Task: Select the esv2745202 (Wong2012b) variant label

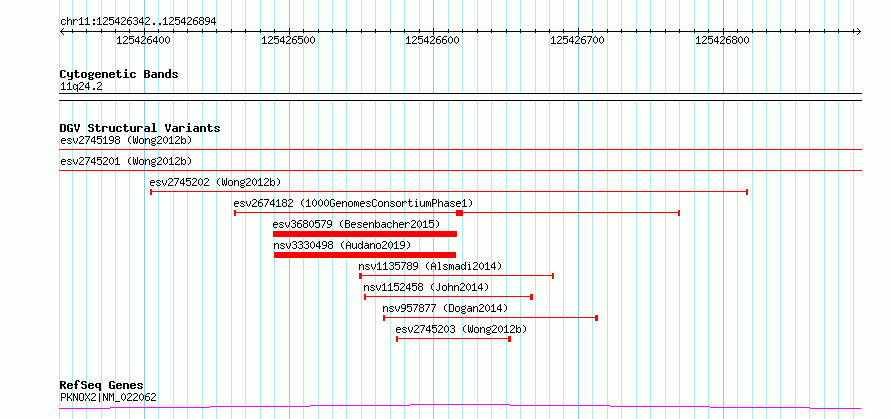Action: coord(215,182)
